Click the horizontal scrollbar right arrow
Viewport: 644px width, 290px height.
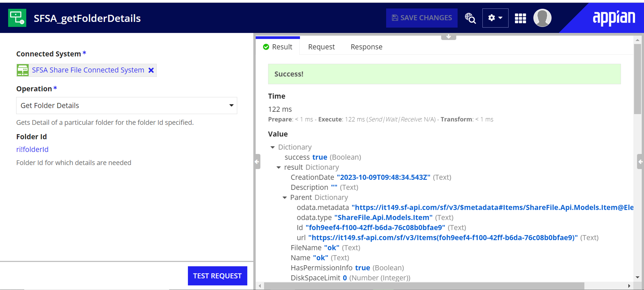[629, 285]
